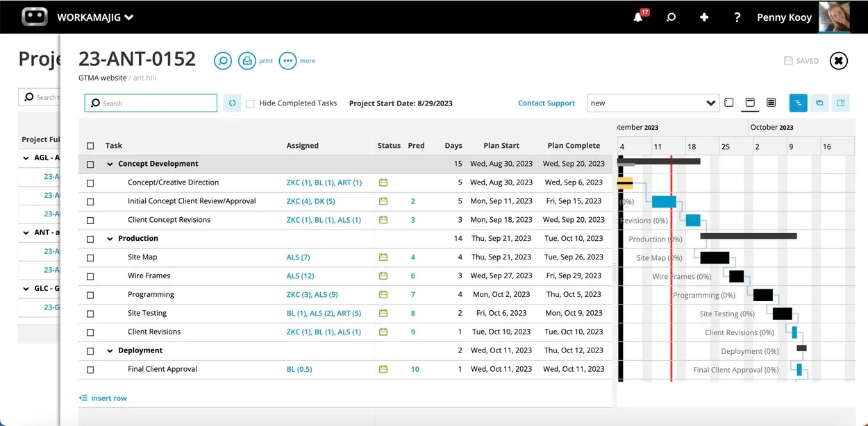Open assigned ZKC (4), DK (5) link
The height and width of the screenshot is (426, 868).
(x=310, y=201)
